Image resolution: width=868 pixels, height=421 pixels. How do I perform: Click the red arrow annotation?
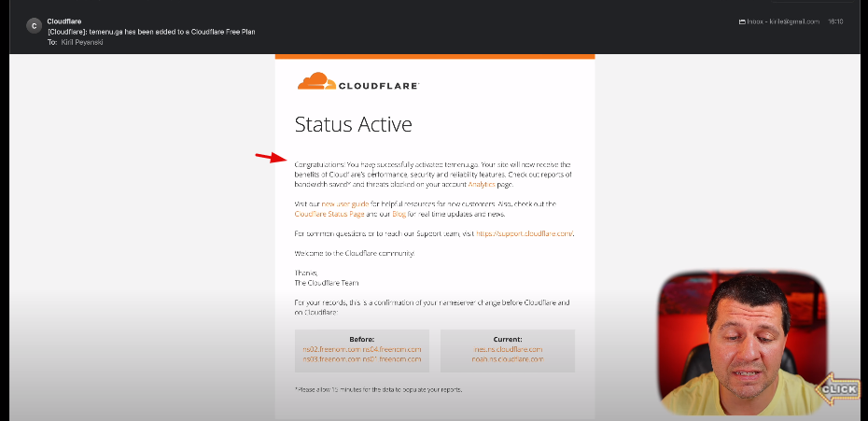(x=272, y=158)
